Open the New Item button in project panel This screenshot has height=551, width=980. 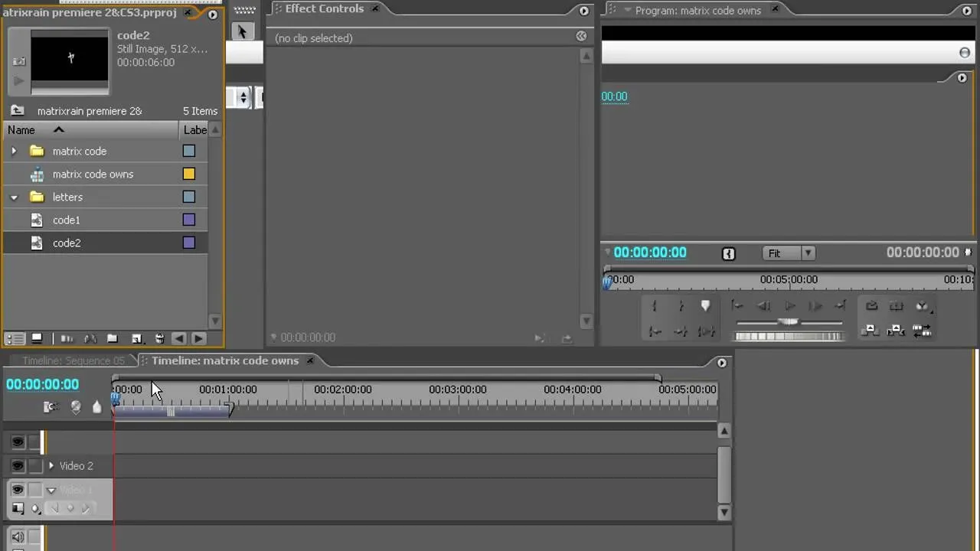click(x=136, y=338)
